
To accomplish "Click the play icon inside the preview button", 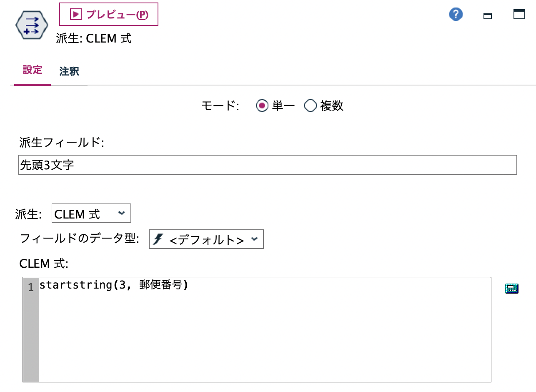I will pos(76,14).
